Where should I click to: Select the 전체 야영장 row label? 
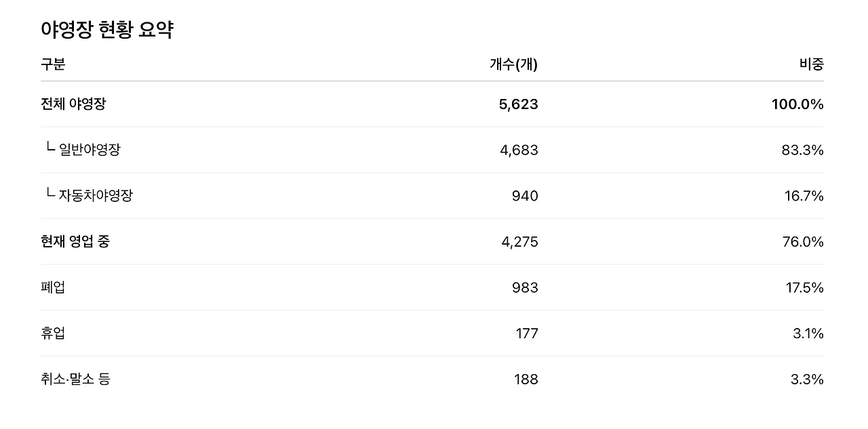click(x=73, y=104)
